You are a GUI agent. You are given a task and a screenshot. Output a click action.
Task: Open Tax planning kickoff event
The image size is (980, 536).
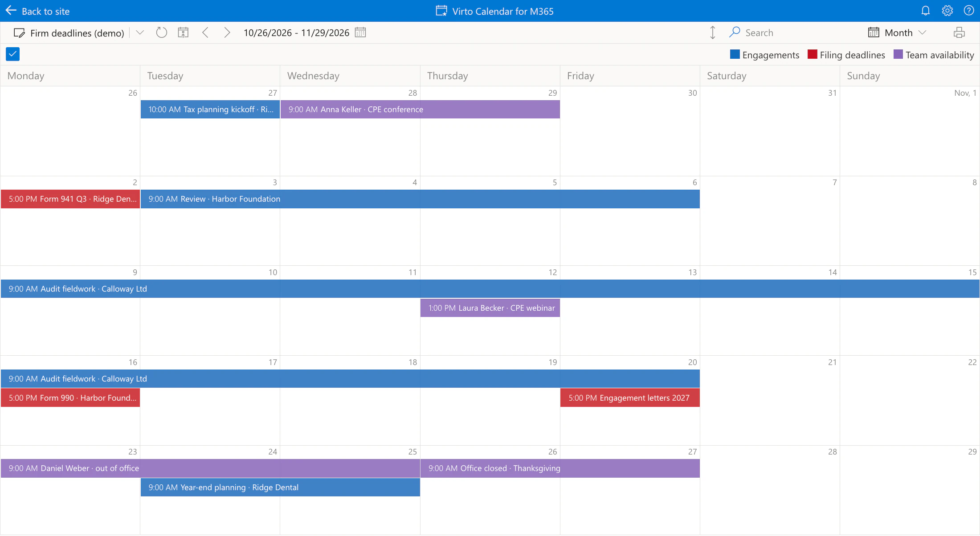[x=210, y=110]
